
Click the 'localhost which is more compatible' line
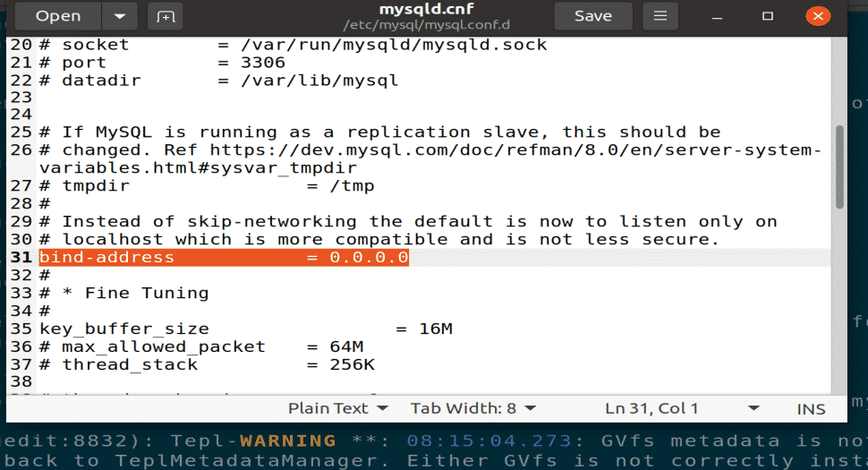(379, 239)
